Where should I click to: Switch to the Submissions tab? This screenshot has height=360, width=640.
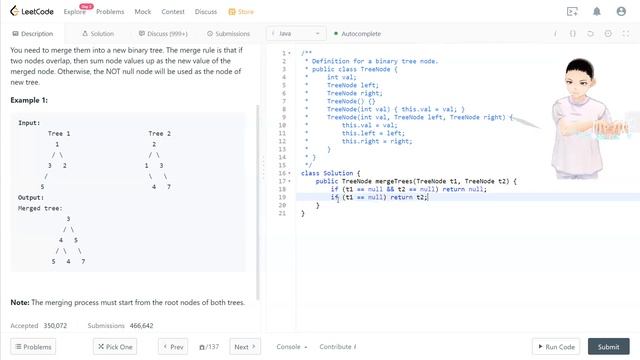coord(228,34)
